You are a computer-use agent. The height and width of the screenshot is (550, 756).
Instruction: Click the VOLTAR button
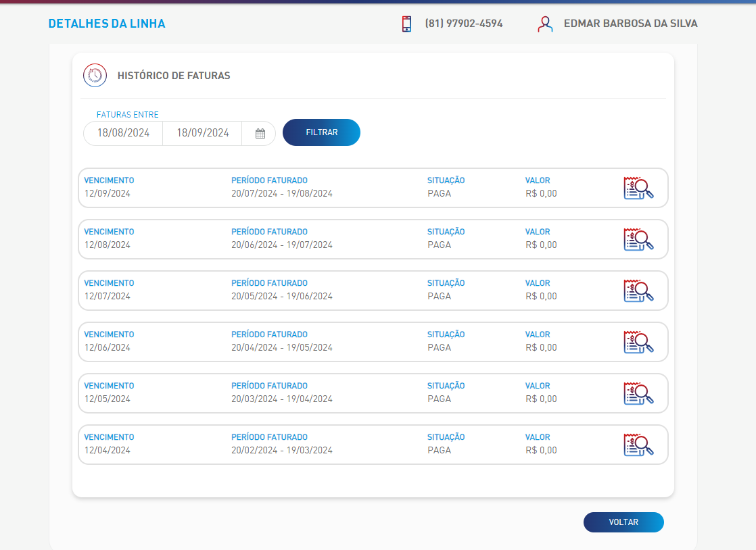coord(623,522)
